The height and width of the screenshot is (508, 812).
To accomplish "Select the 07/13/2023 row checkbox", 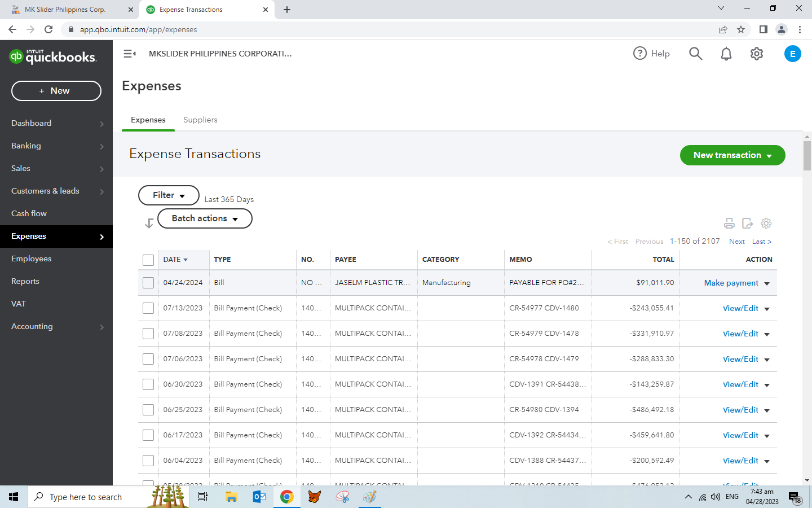I will click(148, 308).
